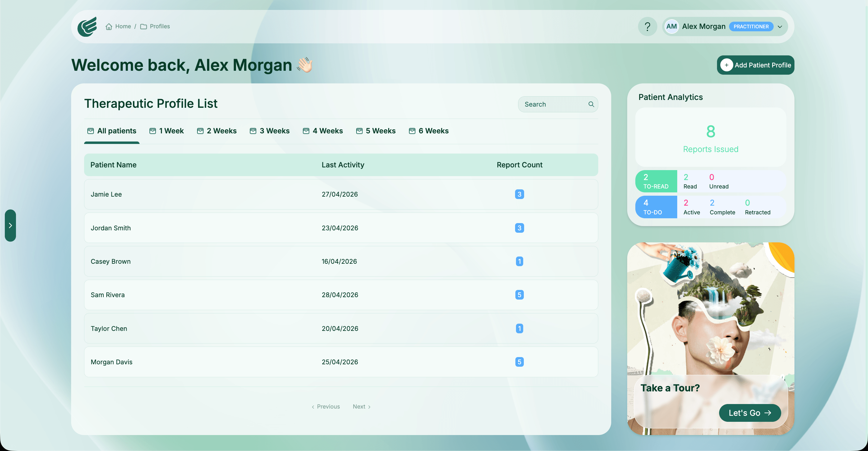Switch to the 1 Week tab

point(166,131)
